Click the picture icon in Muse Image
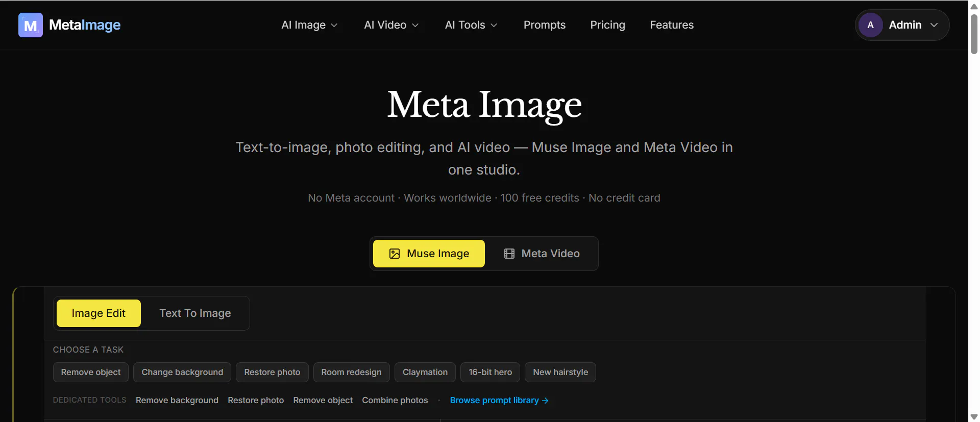 [x=395, y=254]
